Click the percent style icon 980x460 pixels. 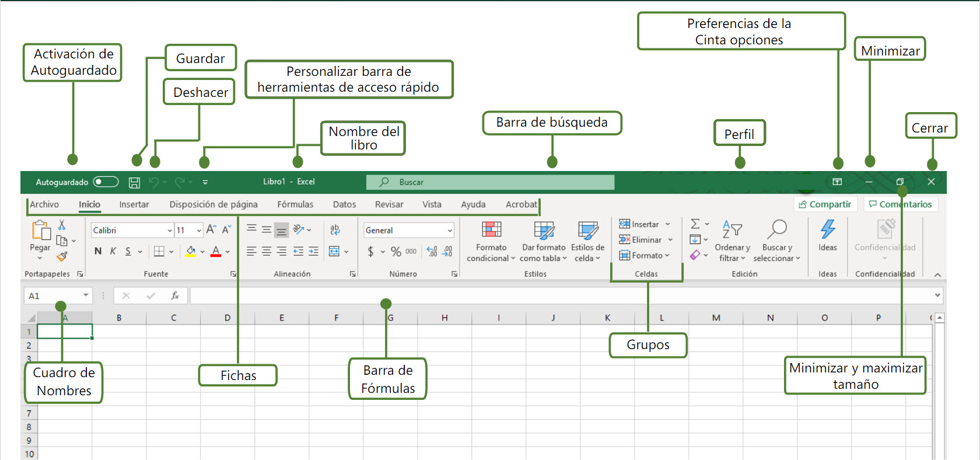pos(396,252)
